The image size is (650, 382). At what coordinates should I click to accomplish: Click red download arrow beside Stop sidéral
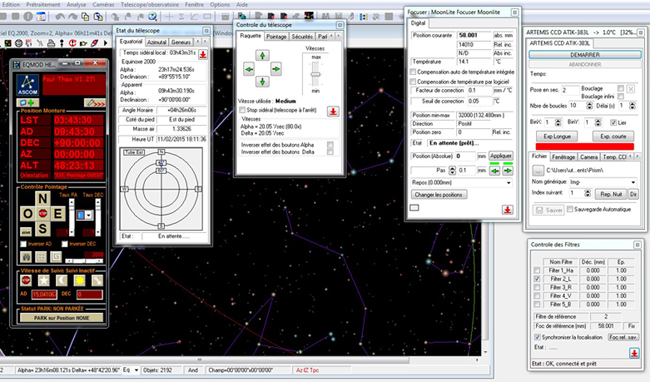pos(333,111)
